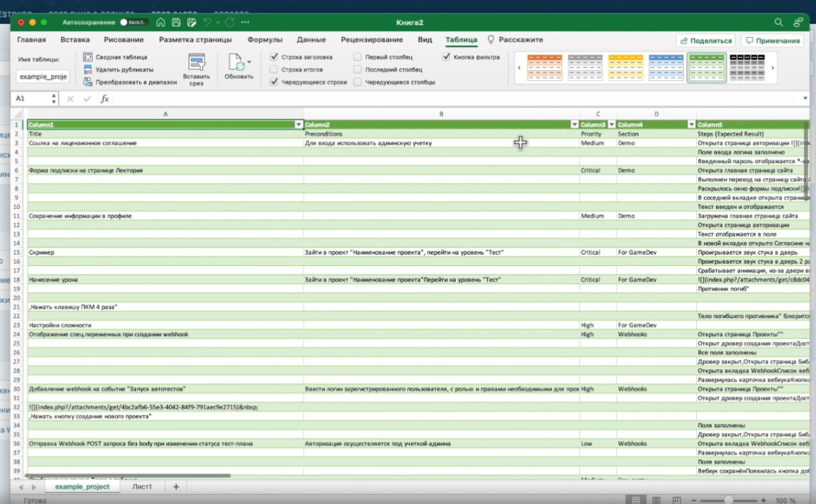Click the fx insert function icon
This screenshot has height=504, width=816.
coord(104,99)
